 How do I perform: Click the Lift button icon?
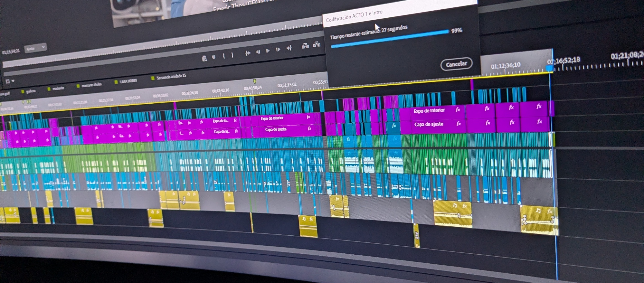[x=305, y=46]
